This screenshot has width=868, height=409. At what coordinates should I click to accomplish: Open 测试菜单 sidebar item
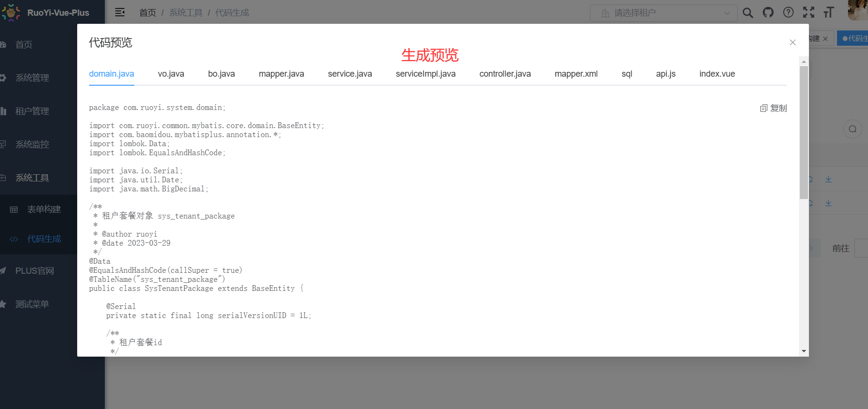32,304
